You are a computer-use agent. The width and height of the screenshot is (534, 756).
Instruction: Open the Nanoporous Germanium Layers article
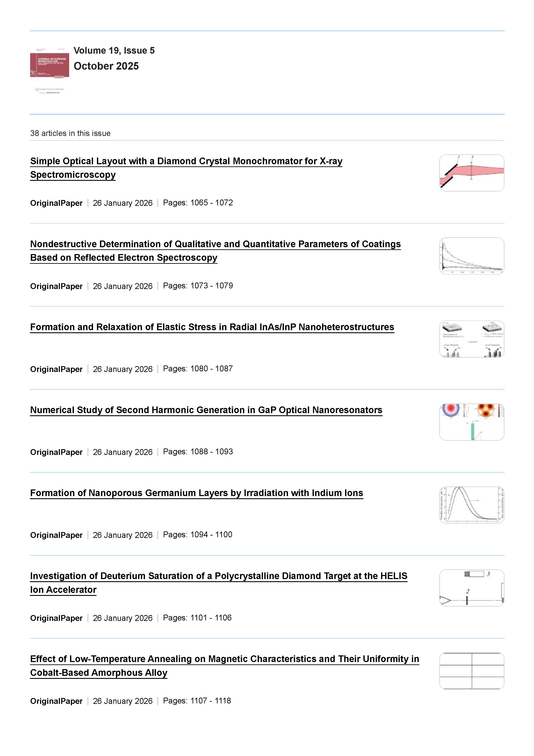196,493
